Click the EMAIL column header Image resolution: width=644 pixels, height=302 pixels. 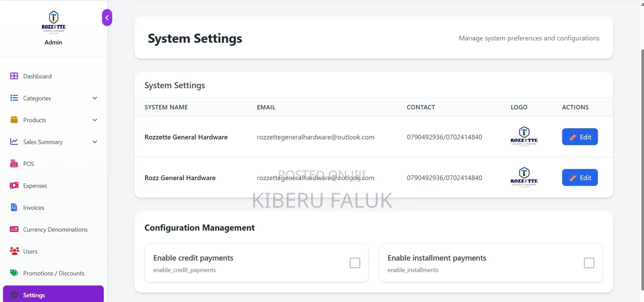266,107
